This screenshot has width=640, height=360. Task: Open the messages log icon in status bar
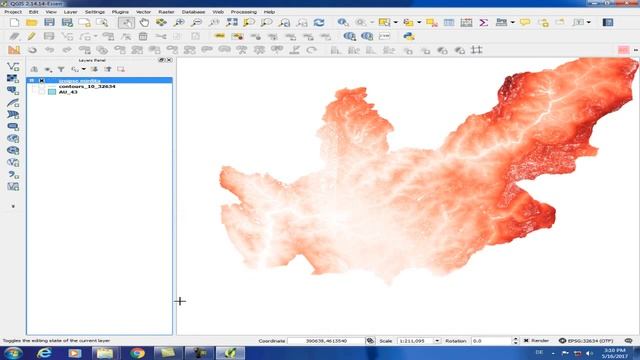pos(628,340)
